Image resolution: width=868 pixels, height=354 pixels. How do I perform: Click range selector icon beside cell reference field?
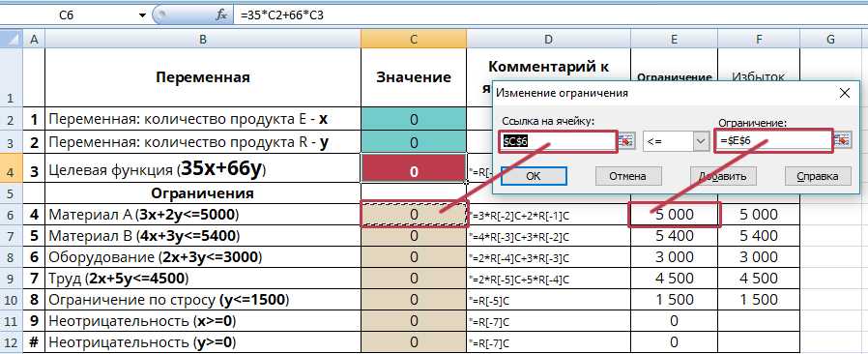point(626,140)
